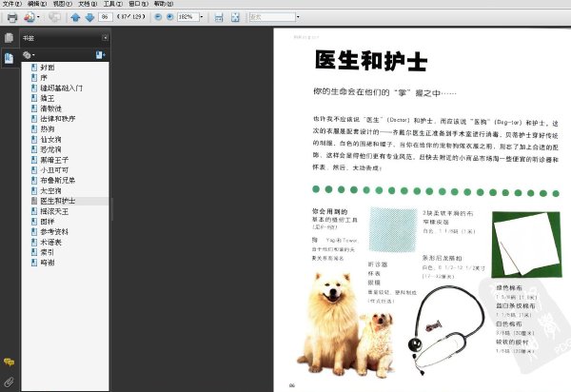This screenshot has height=392, width=571.
Task: Select the 猫王 bookmark
Action: coord(48,98)
